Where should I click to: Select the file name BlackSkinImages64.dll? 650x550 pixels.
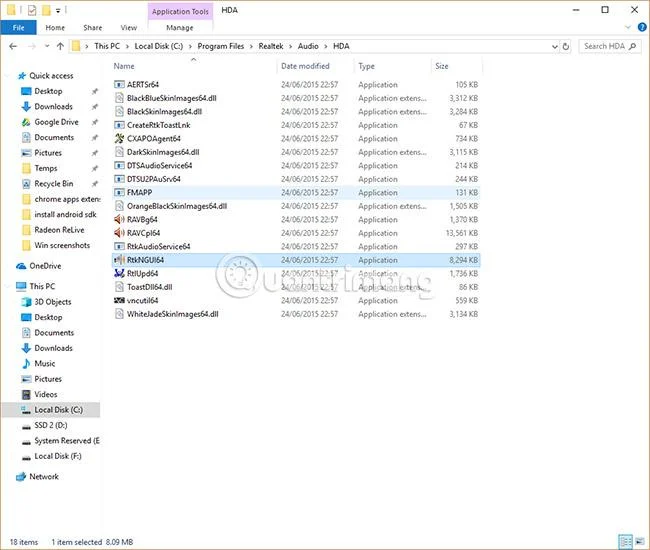(164, 111)
